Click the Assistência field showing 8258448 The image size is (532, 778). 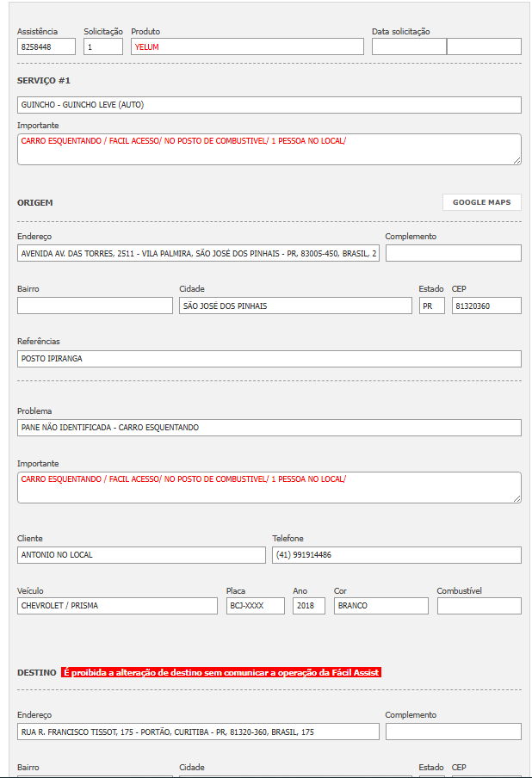[46, 46]
